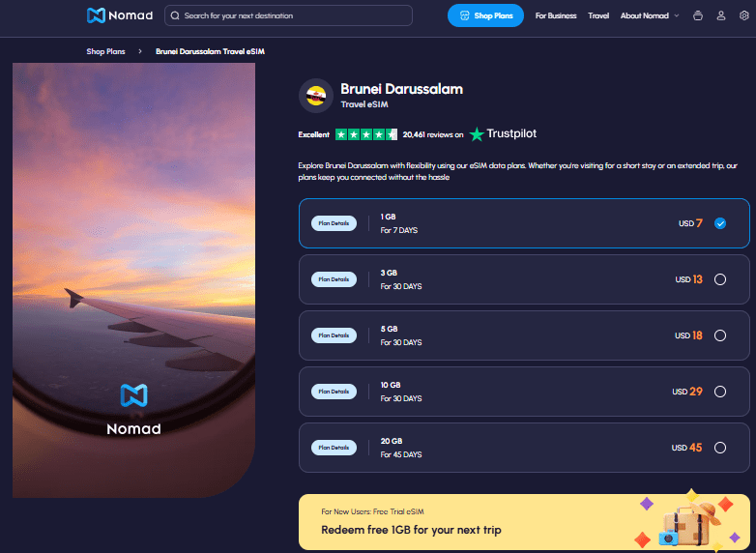Screen dimensions: 756x553
Task: Select the 20 GB USD 45 plan
Action: pos(524,448)
